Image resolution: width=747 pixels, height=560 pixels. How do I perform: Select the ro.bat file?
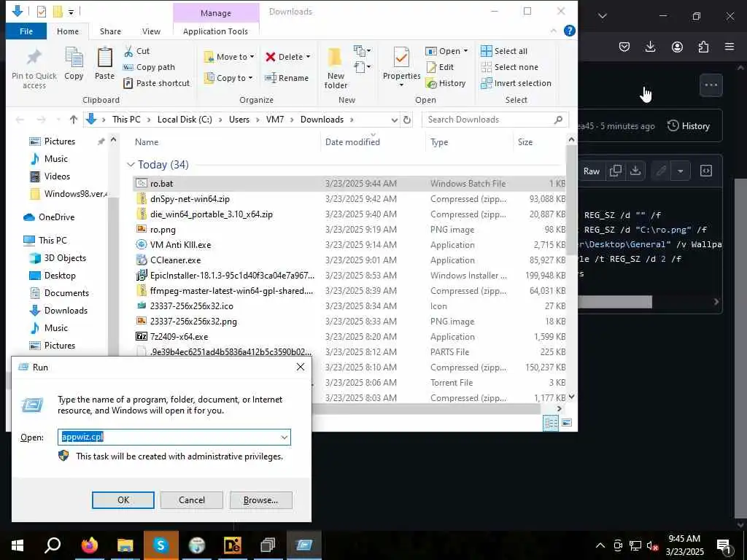349,183
